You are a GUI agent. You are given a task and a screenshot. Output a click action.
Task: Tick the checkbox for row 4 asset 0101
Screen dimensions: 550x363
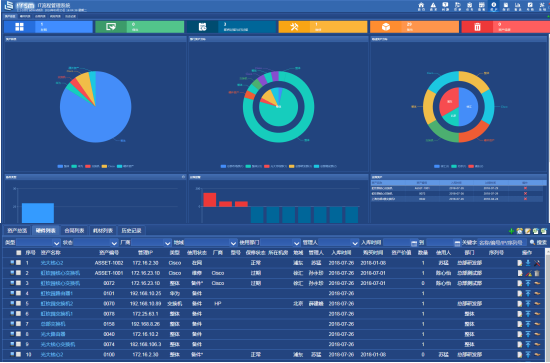19,293
